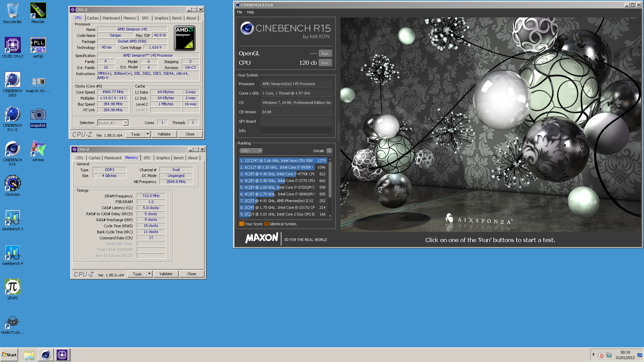The width and height of the screenshot is (644, 362).
Task: Click the NB Frequency 3549.8 MHz value
Action: click(x=176, y=182)
